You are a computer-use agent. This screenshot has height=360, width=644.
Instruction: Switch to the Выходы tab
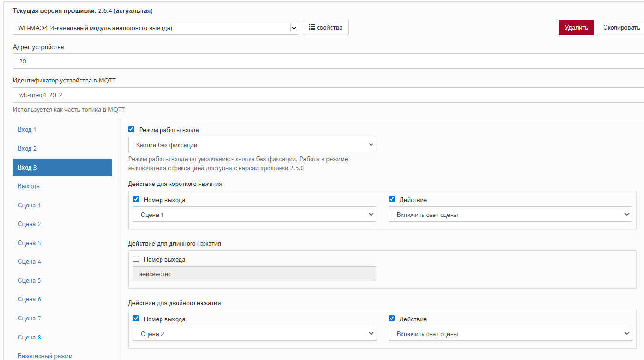[29, 186]
